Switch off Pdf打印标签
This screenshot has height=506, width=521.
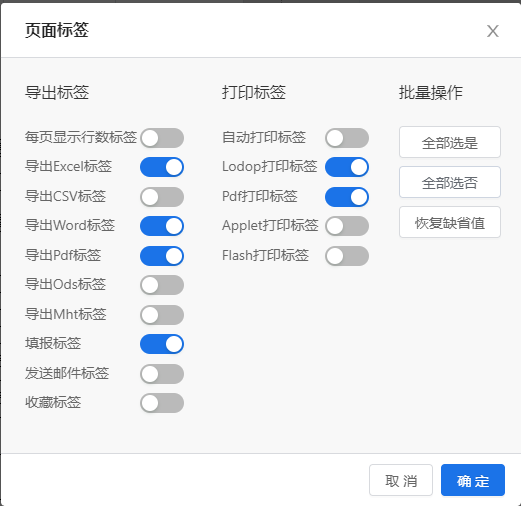coord(347,197)
